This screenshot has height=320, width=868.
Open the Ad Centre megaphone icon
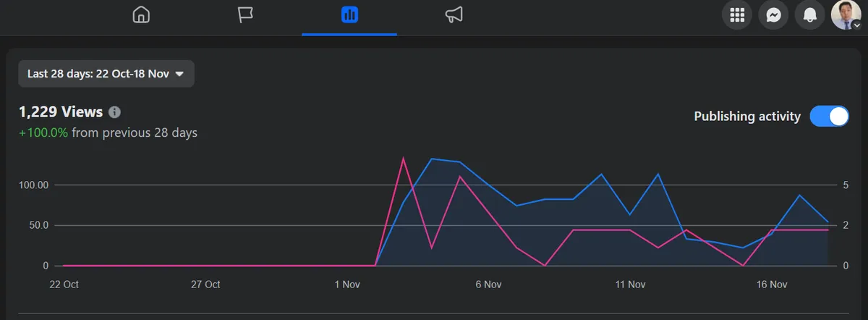click(454, 14)
